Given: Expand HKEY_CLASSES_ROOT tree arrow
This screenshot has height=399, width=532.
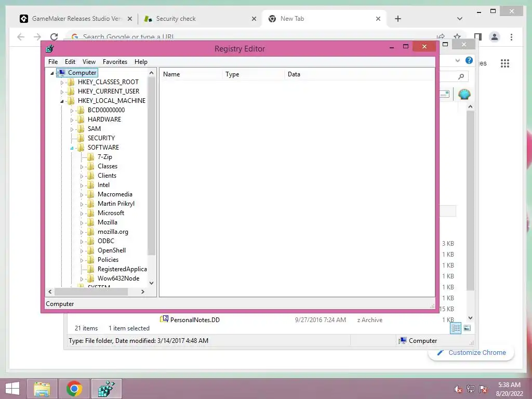Looking at the screenshot, I should pyautogui.click(x=62, y=83).
